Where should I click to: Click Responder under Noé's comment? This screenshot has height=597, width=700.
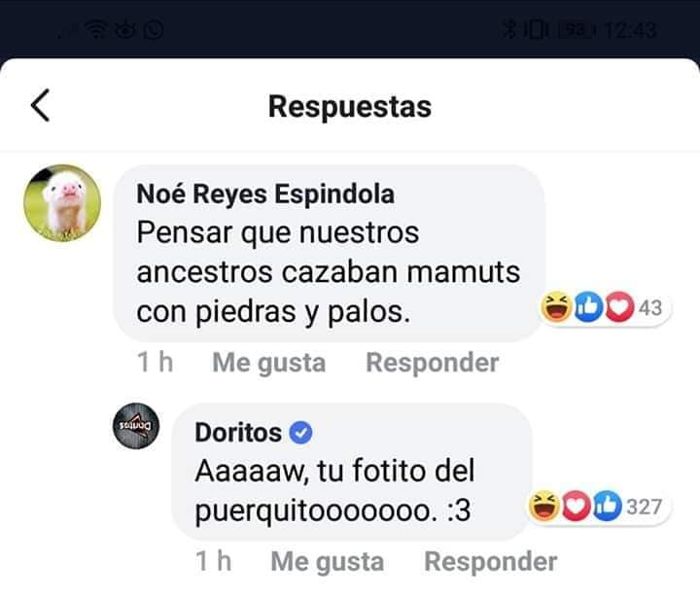[432, 362]
